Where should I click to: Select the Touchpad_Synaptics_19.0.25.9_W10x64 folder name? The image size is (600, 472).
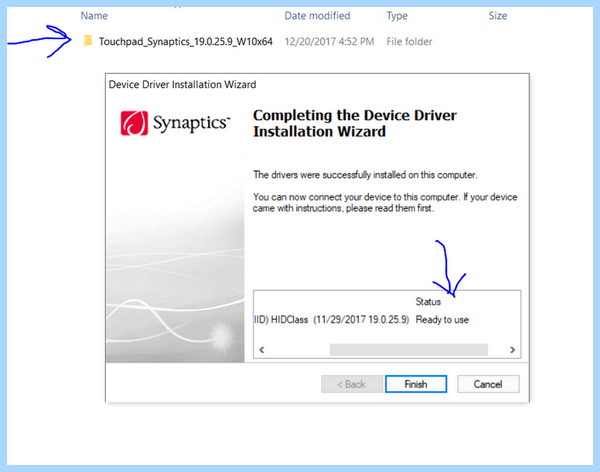click(x=186, y=41)
